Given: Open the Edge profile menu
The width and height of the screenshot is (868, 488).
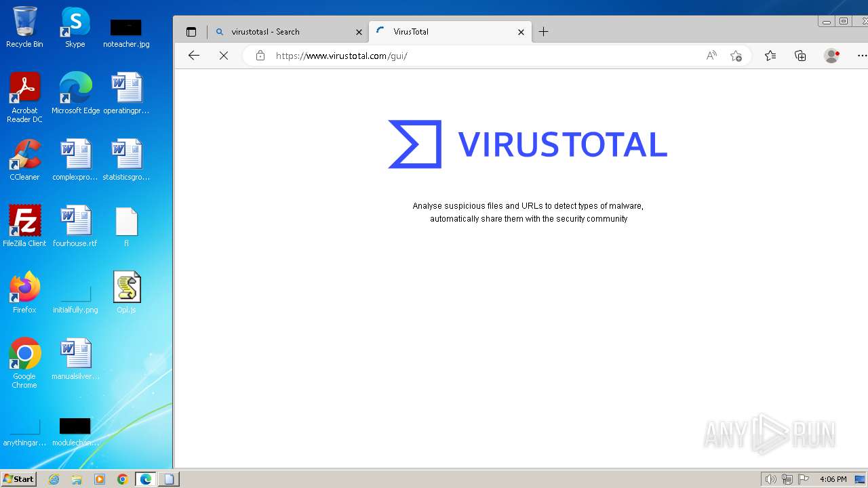Looking at the screenshot, I should pos(831,56).
